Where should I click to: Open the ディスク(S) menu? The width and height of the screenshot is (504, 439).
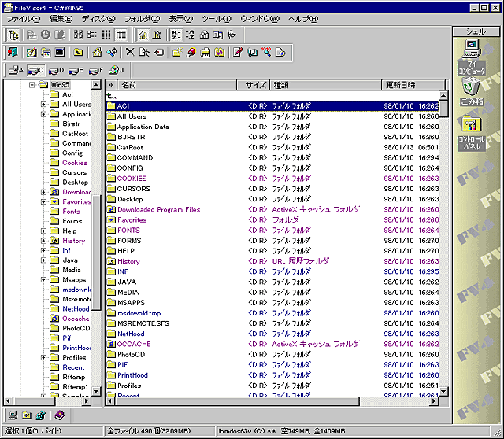[98, 19]
